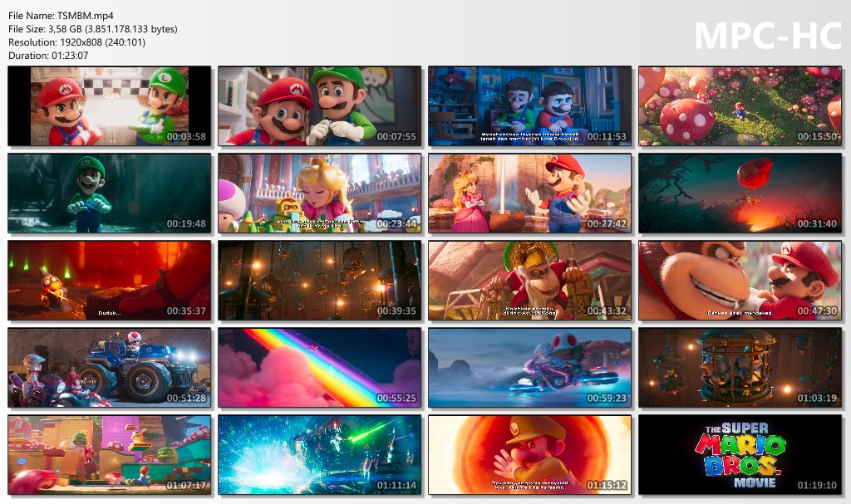The image size is (851, 504).
Task: Open the thumbnail timestamped 00:27:42
Action: (x=529, y=193)
